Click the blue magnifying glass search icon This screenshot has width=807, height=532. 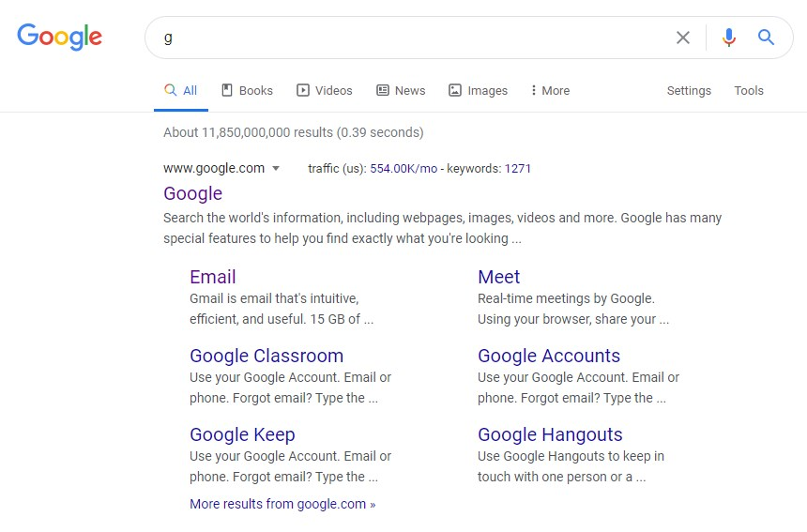click(766, 37)
